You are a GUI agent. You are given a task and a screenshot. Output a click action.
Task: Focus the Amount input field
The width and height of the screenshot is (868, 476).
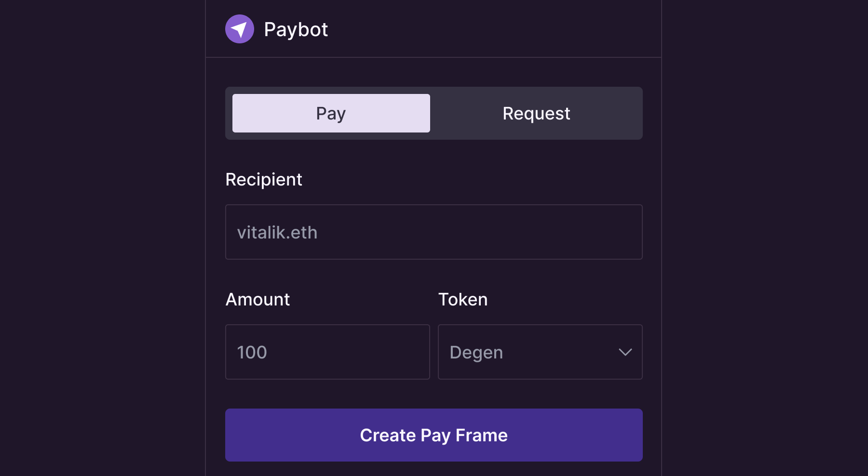327,352
